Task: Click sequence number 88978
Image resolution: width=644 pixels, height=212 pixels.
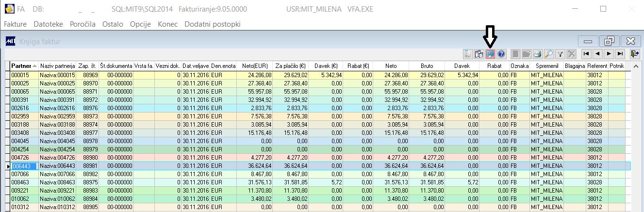Action: point(87,141)
